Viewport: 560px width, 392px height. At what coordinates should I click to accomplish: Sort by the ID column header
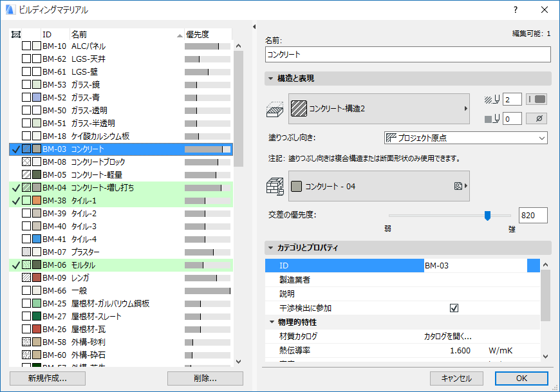pyautogui.click(x=55, y=34)
